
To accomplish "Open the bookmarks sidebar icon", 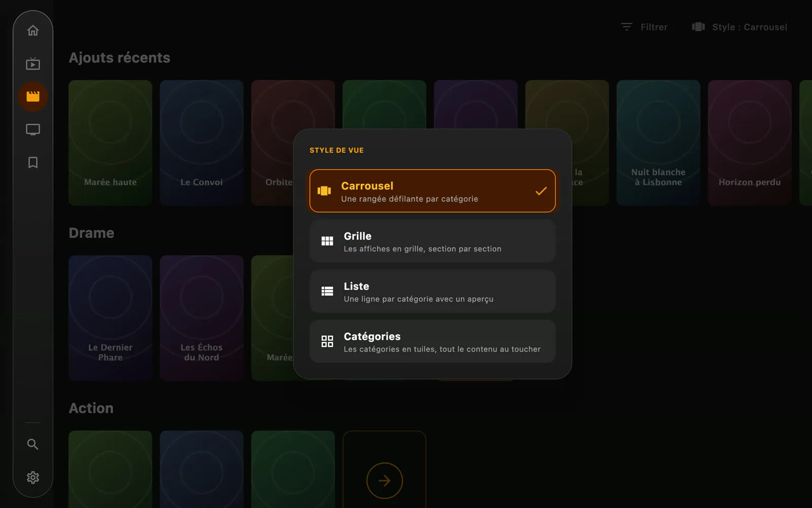I will [x=33, y=163].
